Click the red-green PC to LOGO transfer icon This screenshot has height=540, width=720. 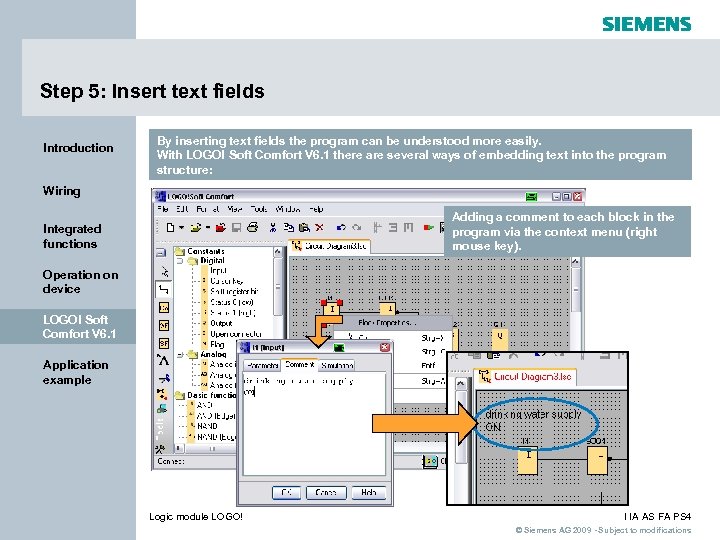click(x=428, y=227)
